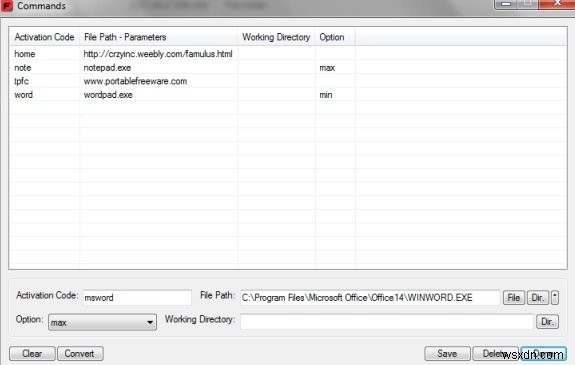Screen dimensions: 575x365
Task: Click the Dir. button beside File
Action: (x=538, y=298)
